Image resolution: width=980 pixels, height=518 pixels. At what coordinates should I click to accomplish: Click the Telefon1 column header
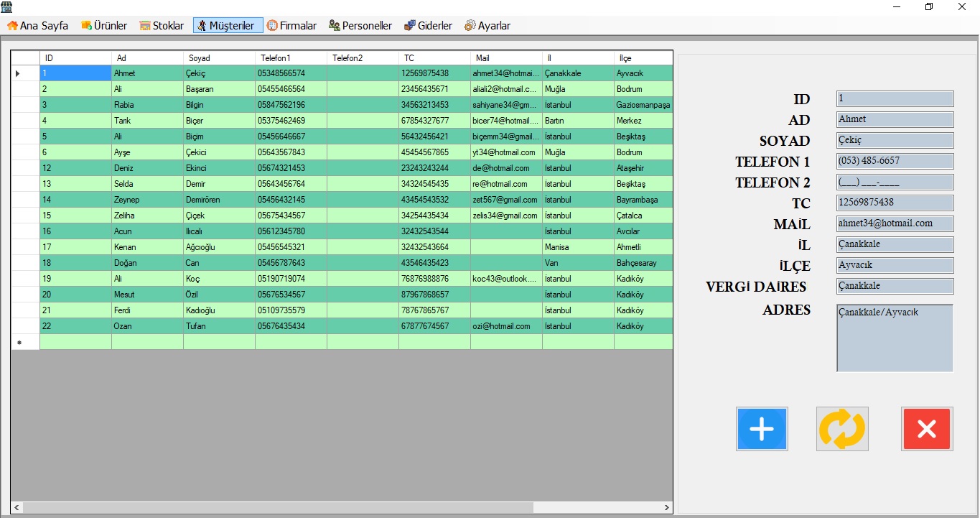[x=291, y=57]
